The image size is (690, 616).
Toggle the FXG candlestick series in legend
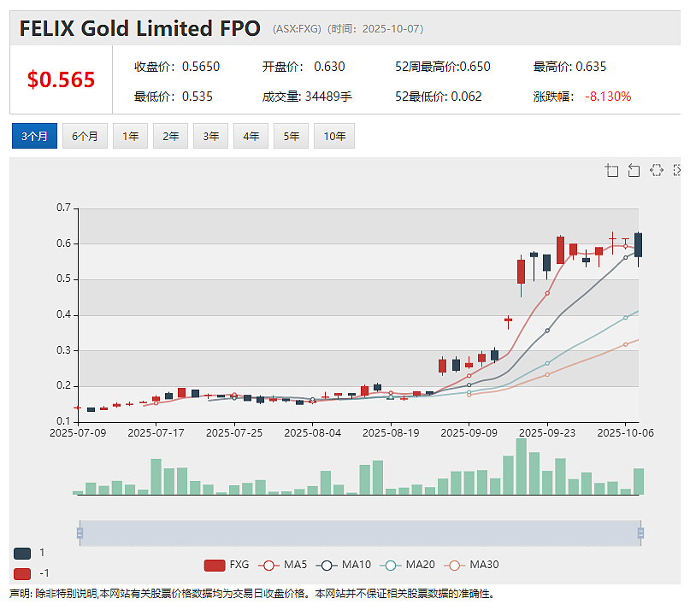tap(227, 565)
